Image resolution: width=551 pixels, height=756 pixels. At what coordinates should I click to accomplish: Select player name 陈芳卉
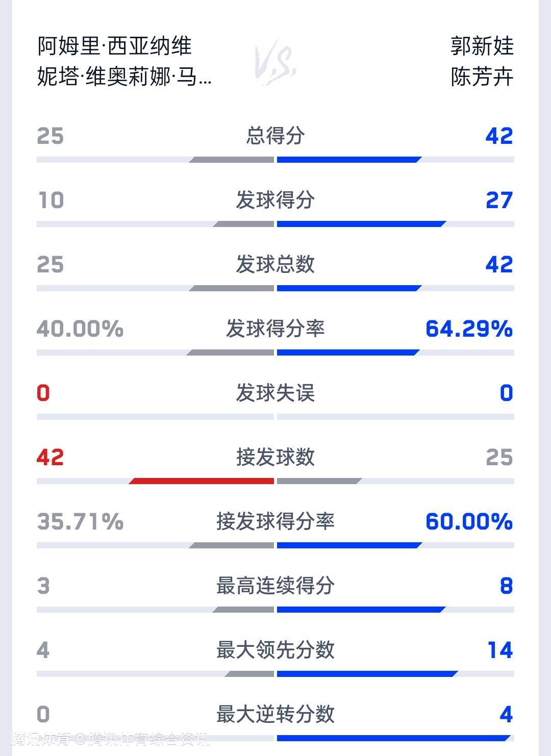pos(482,77)
